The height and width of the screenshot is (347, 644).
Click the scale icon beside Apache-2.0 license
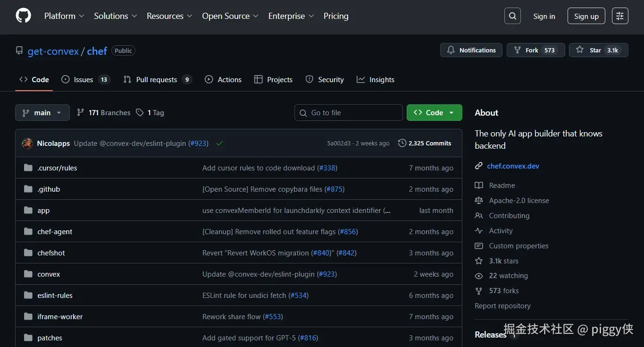(479, 201)
